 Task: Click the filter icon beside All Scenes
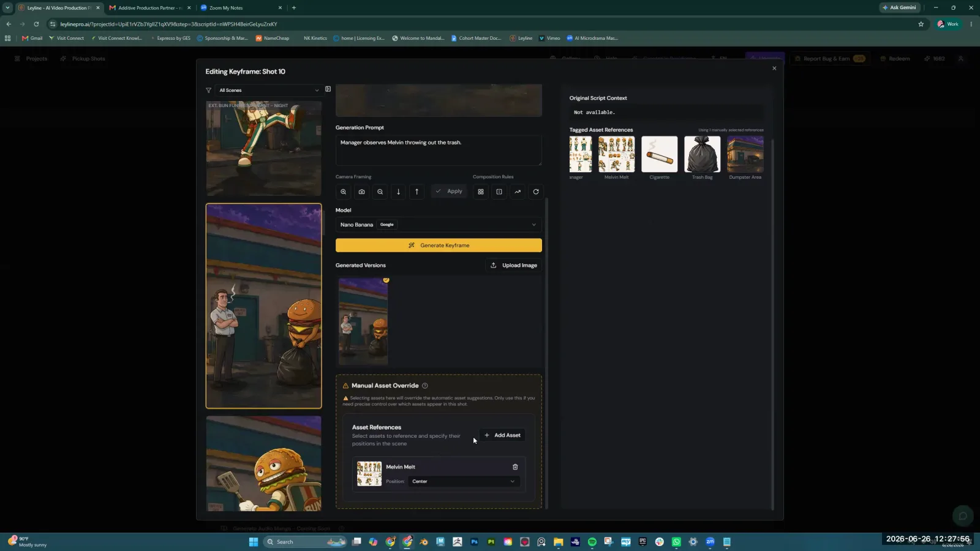208,90
